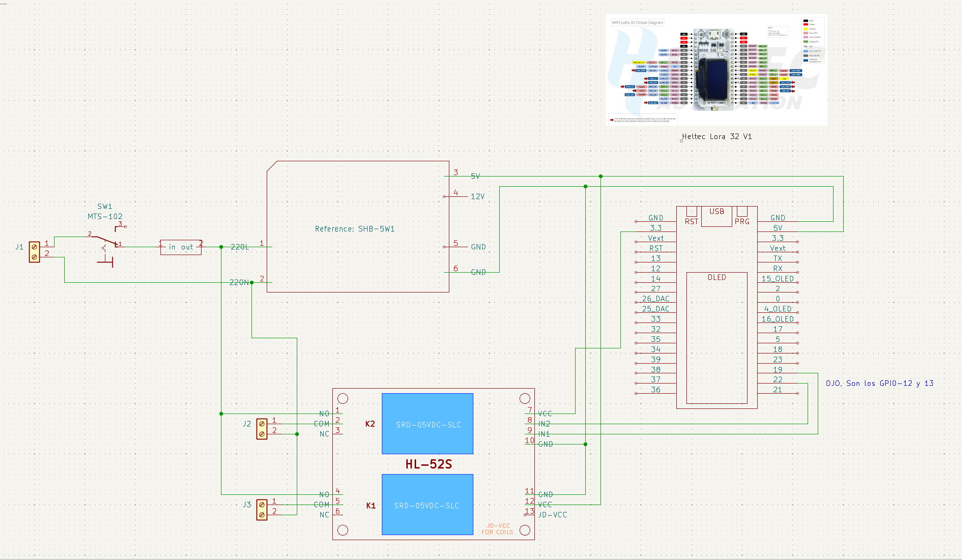This screenshot has width=962, height=560.
Task: Select the RX pin label
Action: pos(778,268)
